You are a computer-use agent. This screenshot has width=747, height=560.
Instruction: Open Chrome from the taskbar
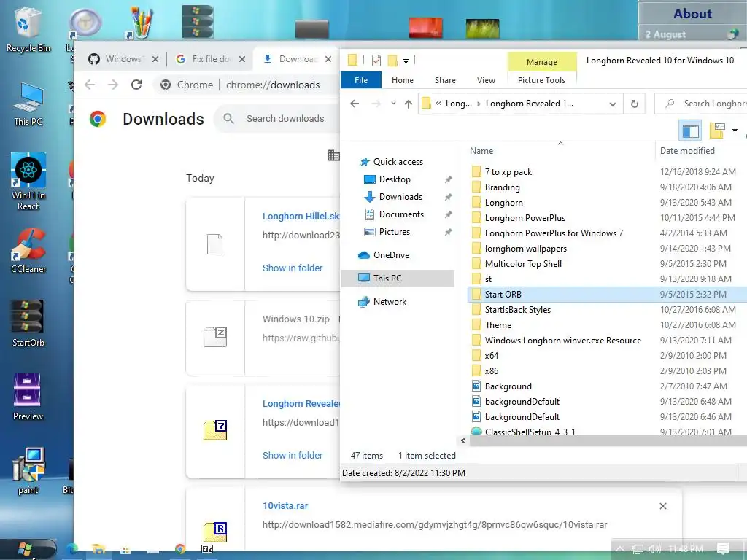(x=180, y=549)
